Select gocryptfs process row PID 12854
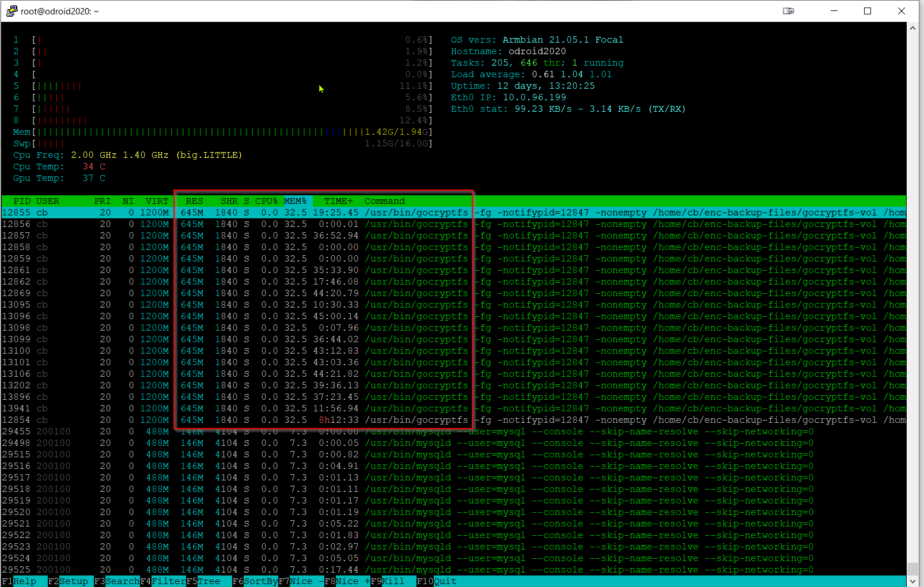This screenshot has width=924, height=587. (454, 420)
